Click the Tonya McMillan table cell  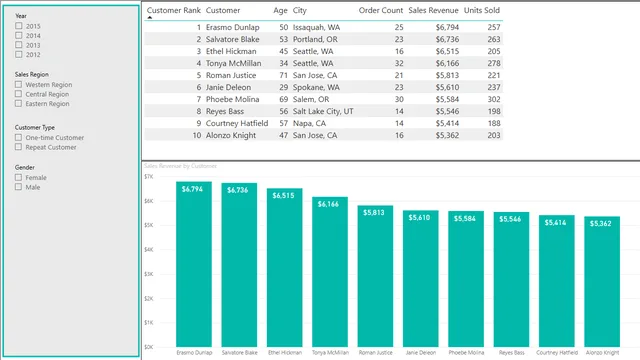233,63
